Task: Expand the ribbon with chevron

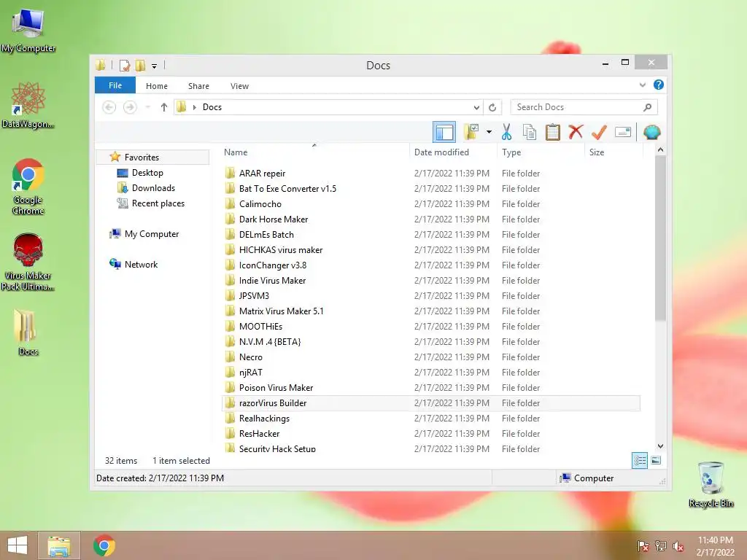Action: (642, 85)
